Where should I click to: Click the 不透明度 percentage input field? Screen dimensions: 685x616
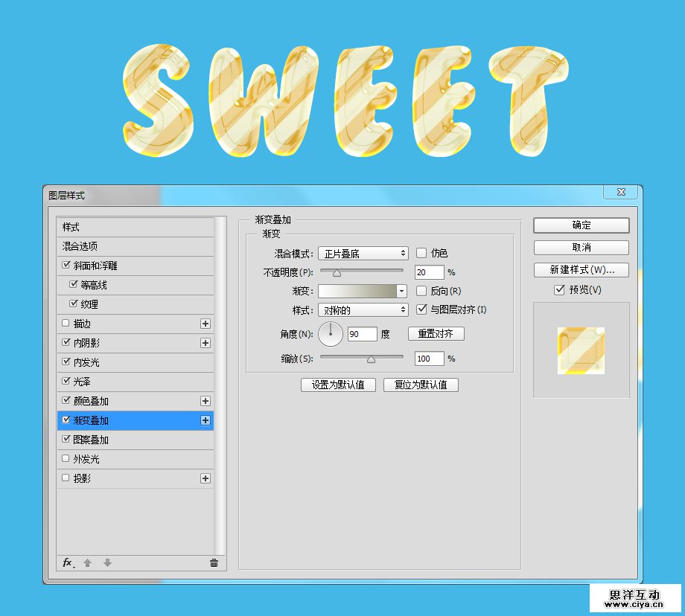point(429,272)
